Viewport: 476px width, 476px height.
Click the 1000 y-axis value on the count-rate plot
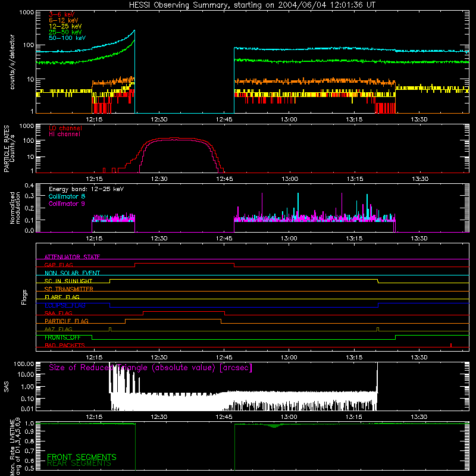coord(27,12)
